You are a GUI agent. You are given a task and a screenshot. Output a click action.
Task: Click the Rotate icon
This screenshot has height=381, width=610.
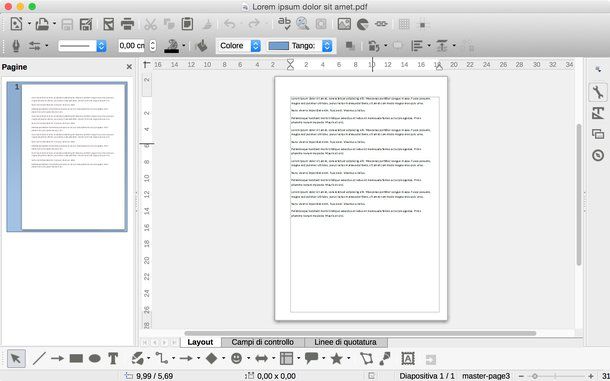[x=374, y=46]
